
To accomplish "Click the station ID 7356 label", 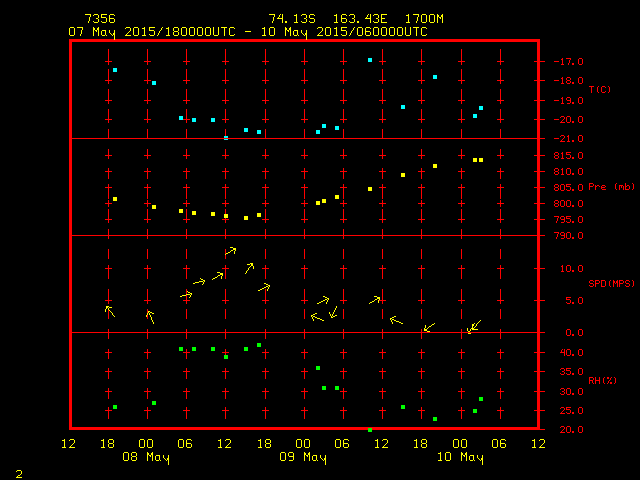I will point(99,19).
